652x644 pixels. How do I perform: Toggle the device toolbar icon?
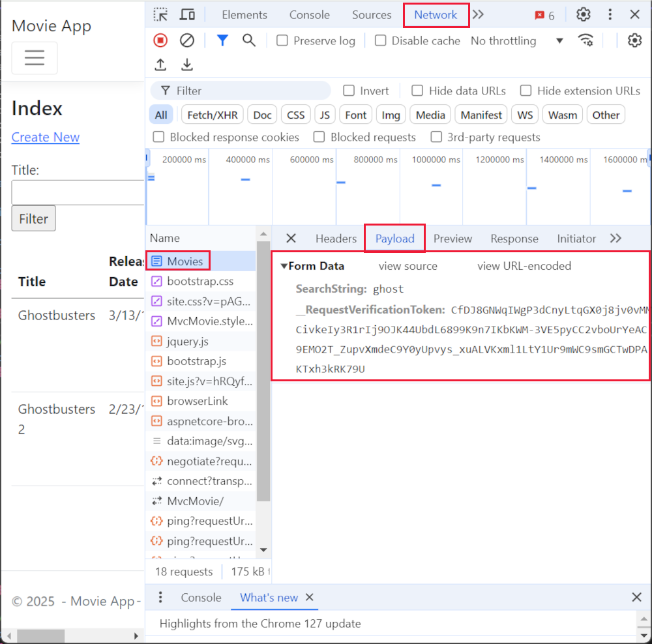point(187,14)
